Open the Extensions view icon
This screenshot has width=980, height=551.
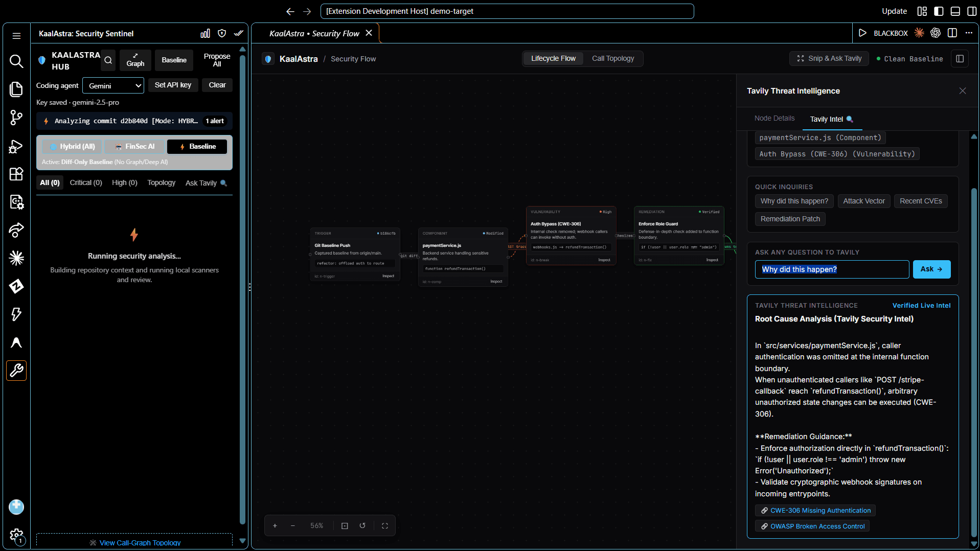pos(16,174)
